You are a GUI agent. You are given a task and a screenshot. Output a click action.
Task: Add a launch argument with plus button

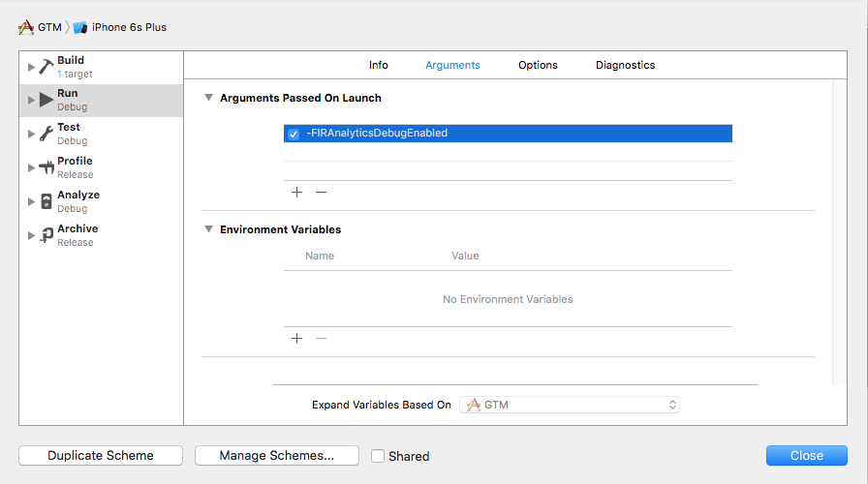tap(296, 192)
